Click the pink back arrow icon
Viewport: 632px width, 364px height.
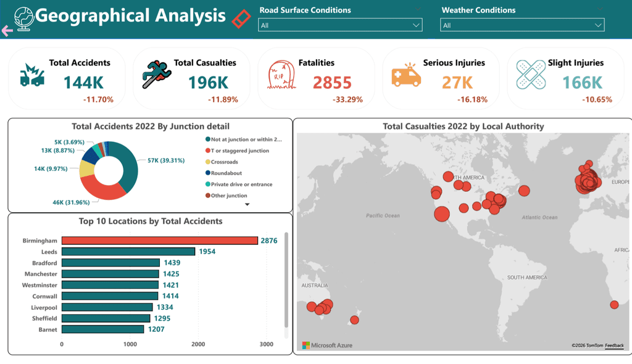[7, 31]
